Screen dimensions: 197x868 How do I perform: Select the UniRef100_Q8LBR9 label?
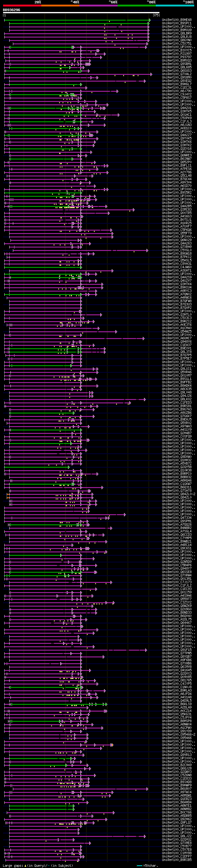[177, 33]
